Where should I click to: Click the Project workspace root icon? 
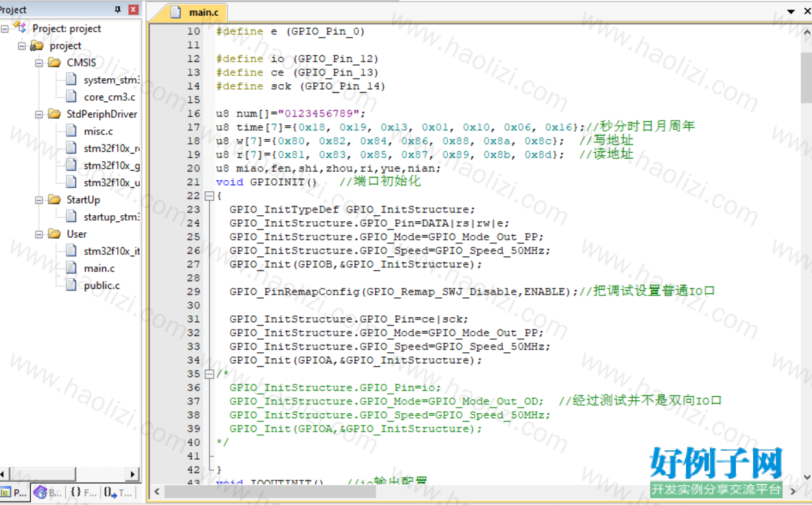tap(20, 27)
